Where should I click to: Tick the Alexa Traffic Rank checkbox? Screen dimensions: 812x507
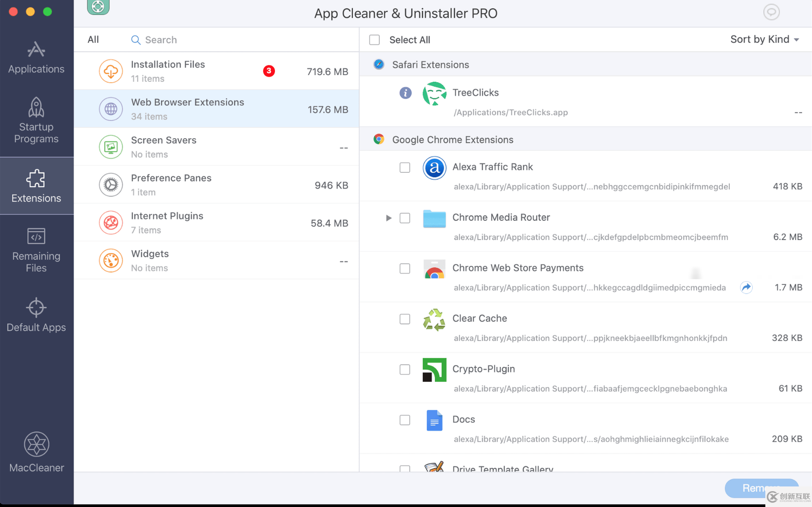[x=405, y=168]
